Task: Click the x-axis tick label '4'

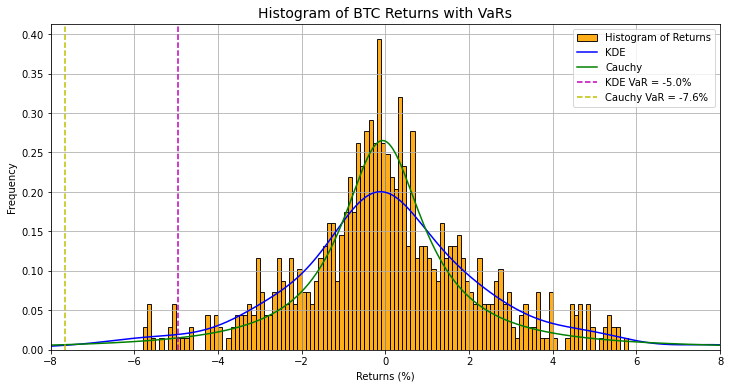Action: [553, 361]
